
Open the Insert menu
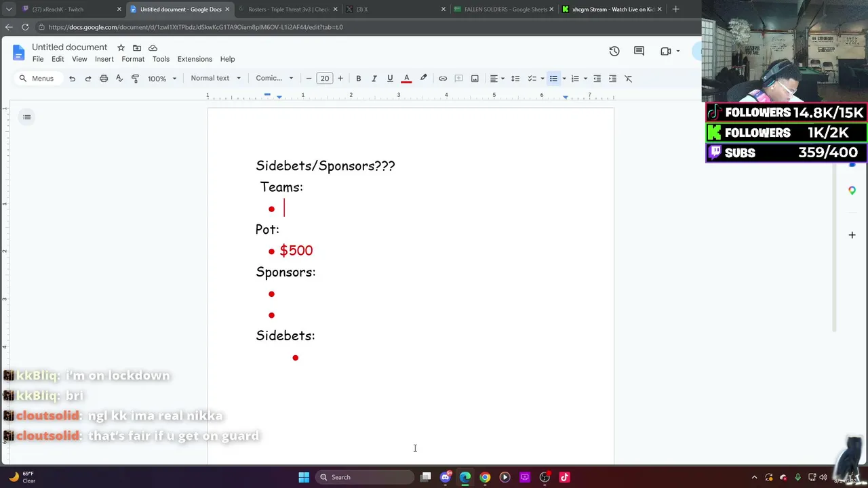(x=104, y=59)
